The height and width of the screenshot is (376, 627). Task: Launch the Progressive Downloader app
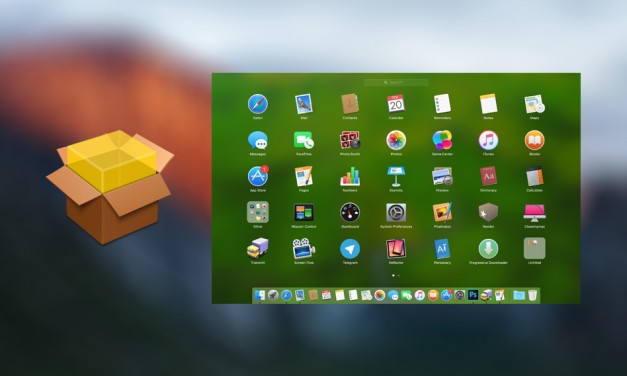[488, 249]
